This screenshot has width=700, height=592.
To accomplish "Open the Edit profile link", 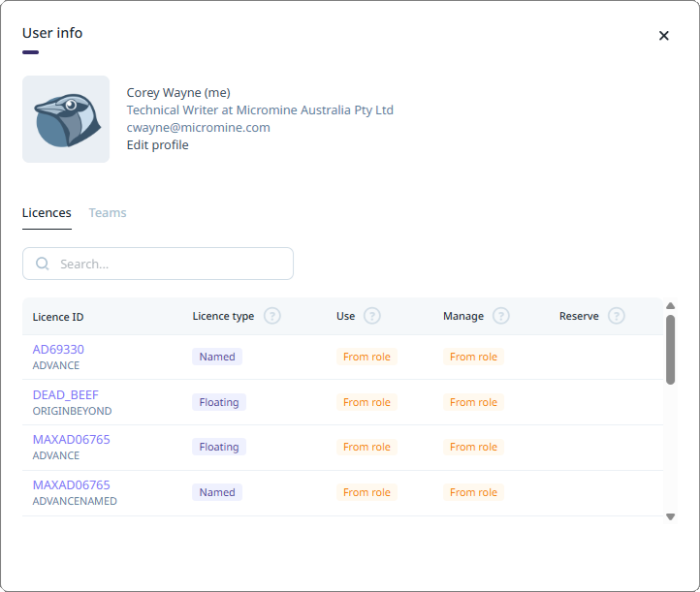I will point(158,145).
